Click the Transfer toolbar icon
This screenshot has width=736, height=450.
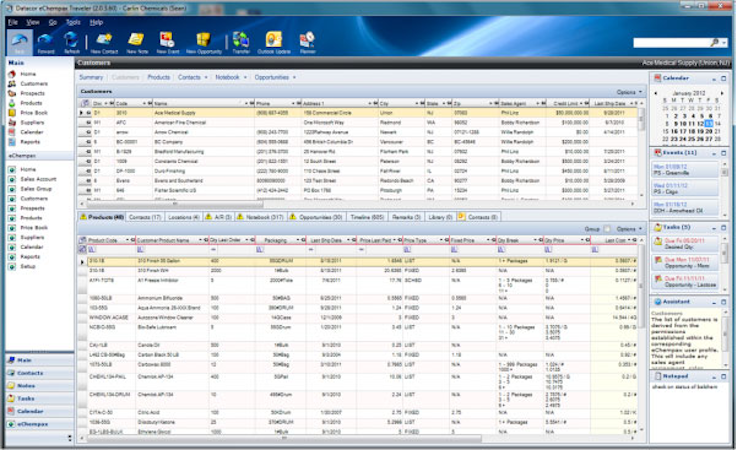pyautogui.click(x=241, y=40)
